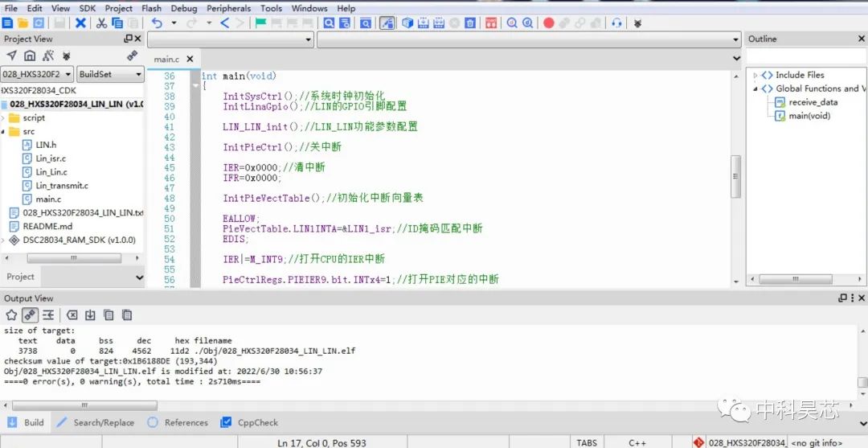Screen dimensions: 868x448
Task: Open the editor tab list chevron
Action: [736, 58]
